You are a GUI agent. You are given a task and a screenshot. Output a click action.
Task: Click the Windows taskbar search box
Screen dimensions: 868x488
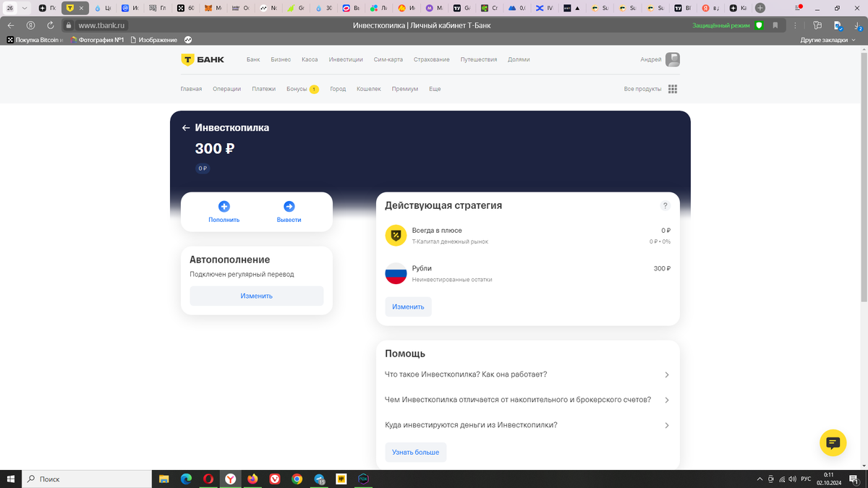tap(87, 479)
